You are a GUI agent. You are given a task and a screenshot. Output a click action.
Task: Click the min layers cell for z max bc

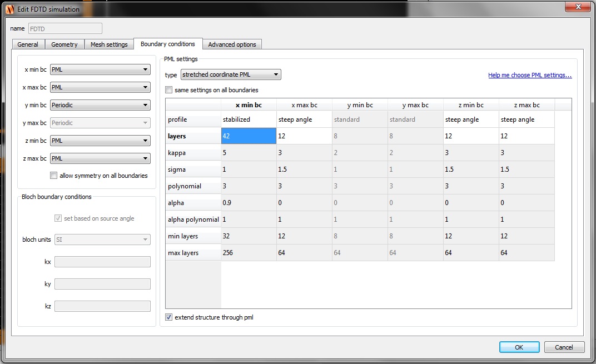pos(527,236)
